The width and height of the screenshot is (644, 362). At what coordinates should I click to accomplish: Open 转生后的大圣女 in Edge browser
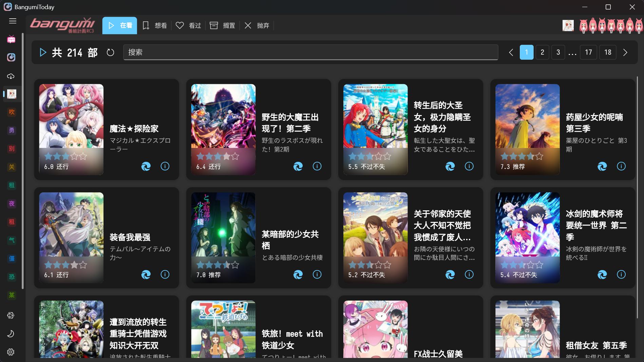point(450,166)
